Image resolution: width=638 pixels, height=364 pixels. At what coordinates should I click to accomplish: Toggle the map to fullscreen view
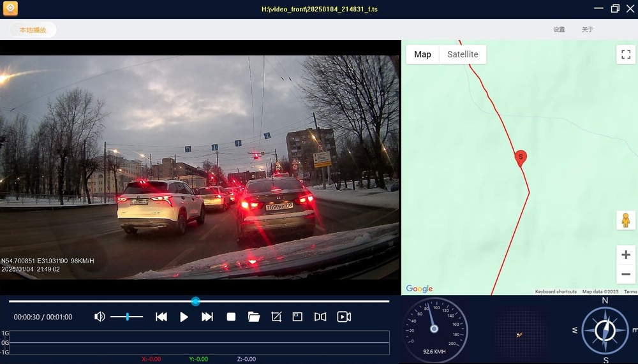coord(626,54)
